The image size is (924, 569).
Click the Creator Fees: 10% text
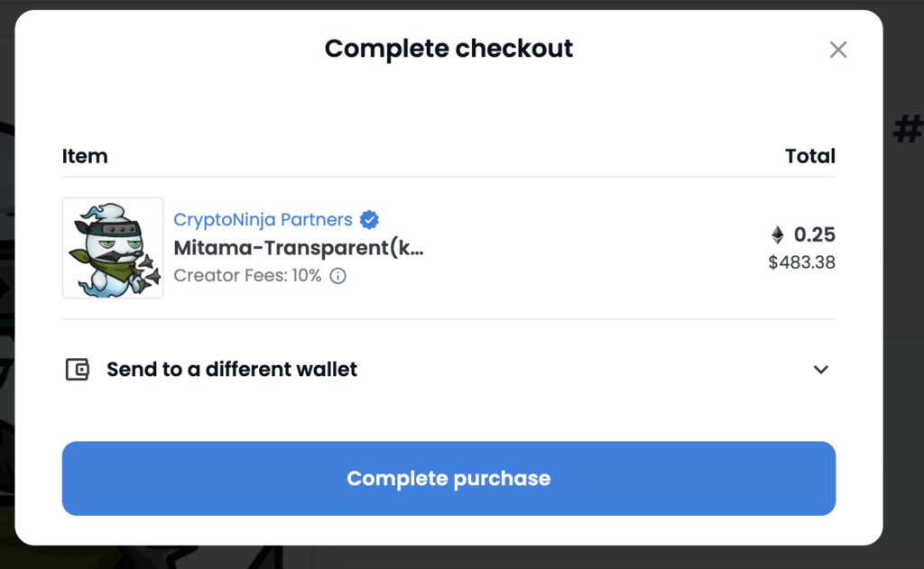point(247,276)
